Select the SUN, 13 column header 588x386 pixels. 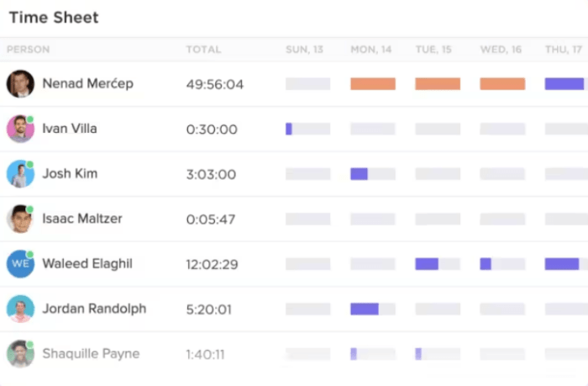[x=304, y=50]
